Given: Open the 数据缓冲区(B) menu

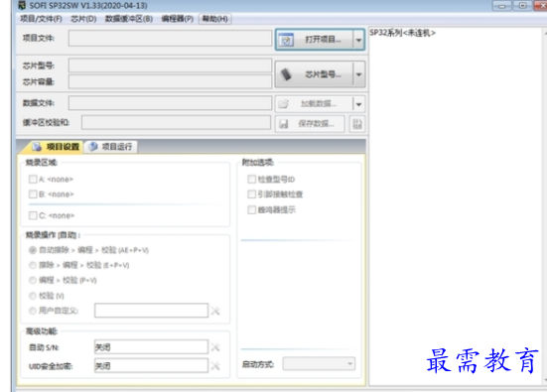Looking at the screenshot, I should [x=129, y=19].
